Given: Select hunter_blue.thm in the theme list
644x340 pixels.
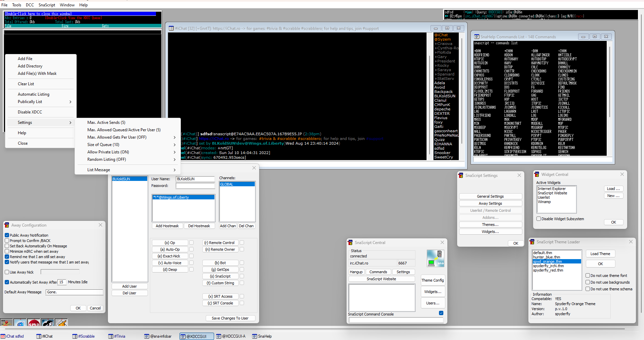Looking at the screenshot, I should [557, 257].
